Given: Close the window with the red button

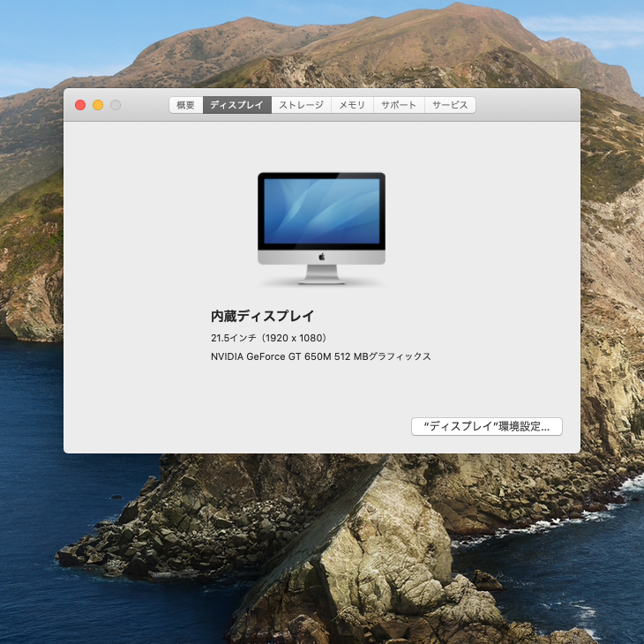Looking at the screenshot, I should pos(80,105).
